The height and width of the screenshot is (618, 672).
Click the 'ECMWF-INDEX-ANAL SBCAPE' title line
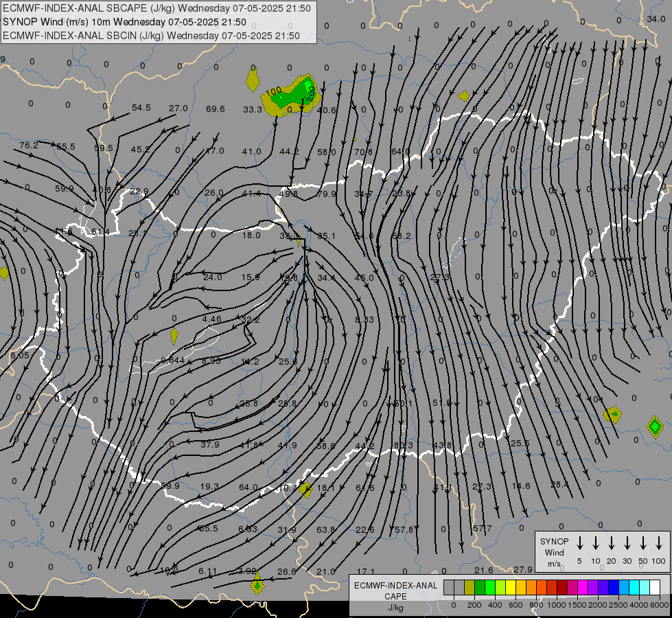(x=157, y=8)
